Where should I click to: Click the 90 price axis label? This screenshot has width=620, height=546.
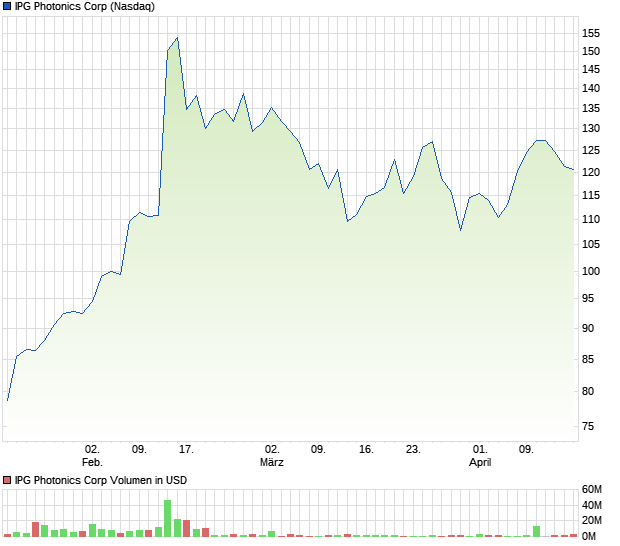tap(588, 328)
